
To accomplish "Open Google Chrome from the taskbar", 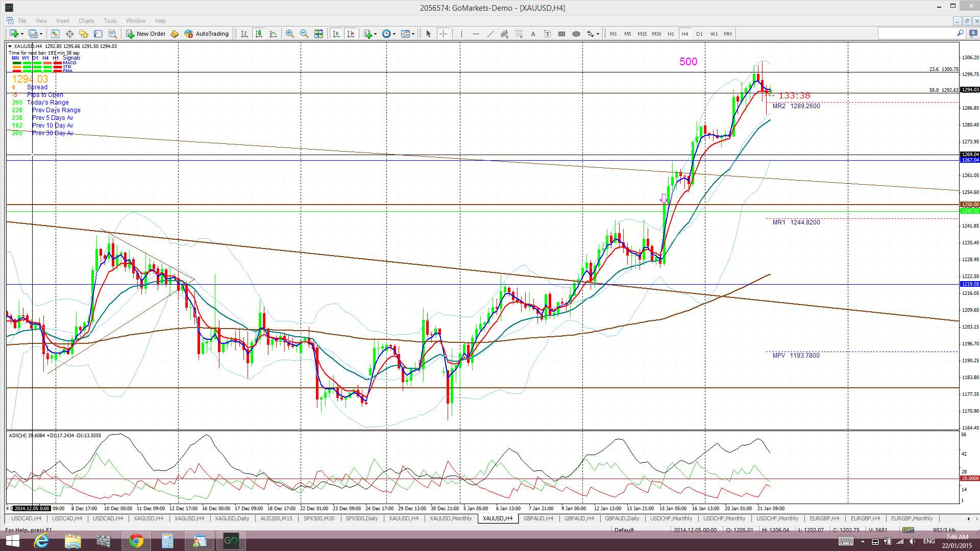I will [136, 541].
